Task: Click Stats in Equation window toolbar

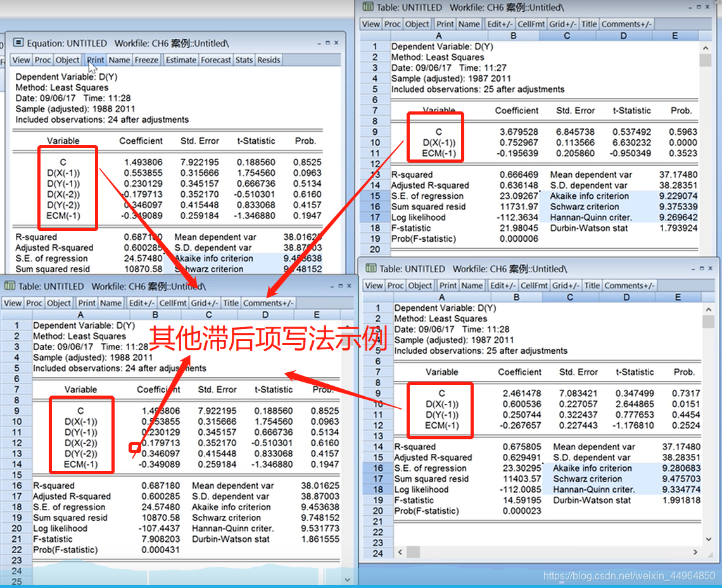Action: pos(244,59)
